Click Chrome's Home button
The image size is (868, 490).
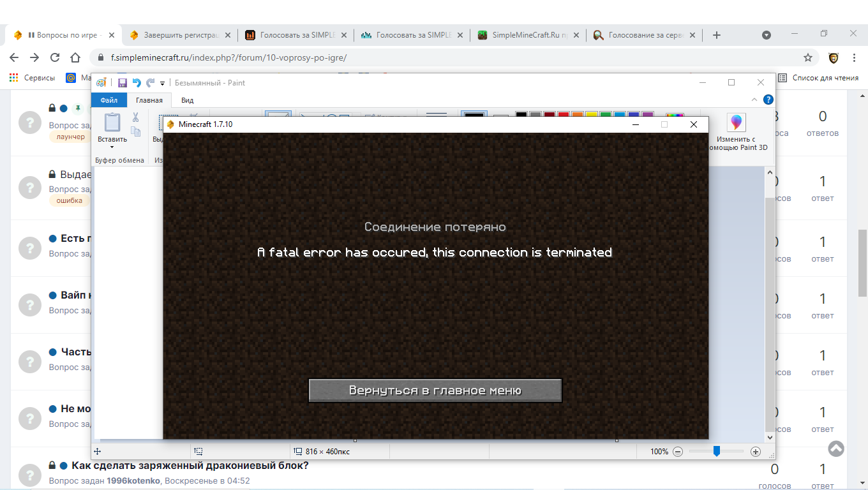click(75, 57)
